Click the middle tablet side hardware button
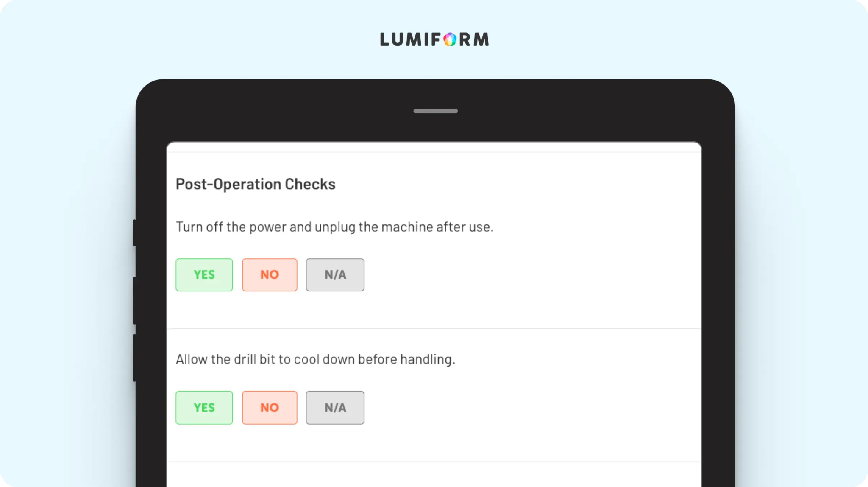This screenshot has width=868, height=487. [x=134, y=300]
